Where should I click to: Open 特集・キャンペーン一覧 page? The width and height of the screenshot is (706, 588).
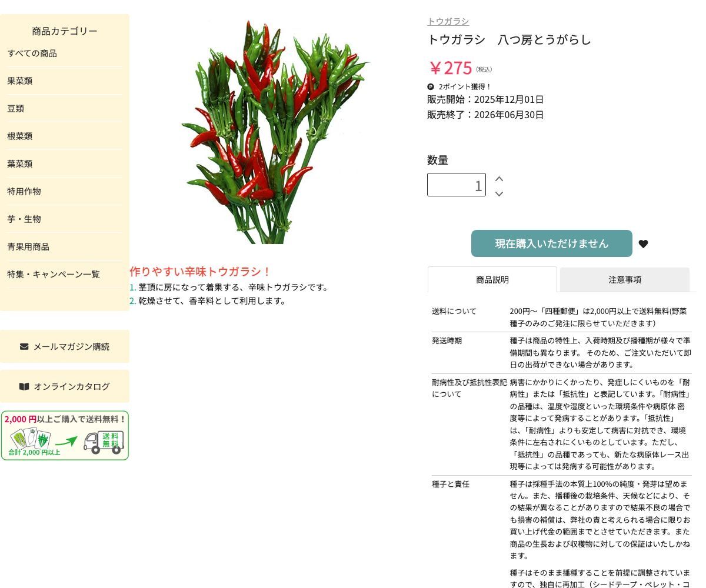(x=53, y=274)
